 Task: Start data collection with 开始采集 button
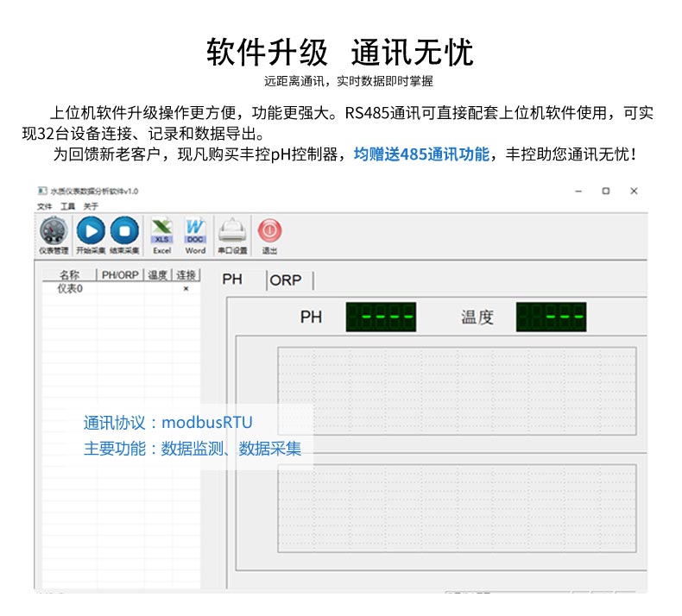(90, 235)
